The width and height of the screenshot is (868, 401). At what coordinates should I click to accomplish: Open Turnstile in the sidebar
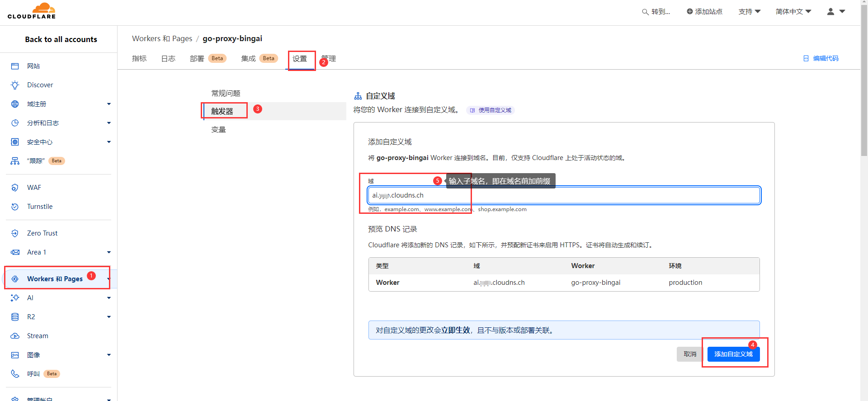click(40, 207)
